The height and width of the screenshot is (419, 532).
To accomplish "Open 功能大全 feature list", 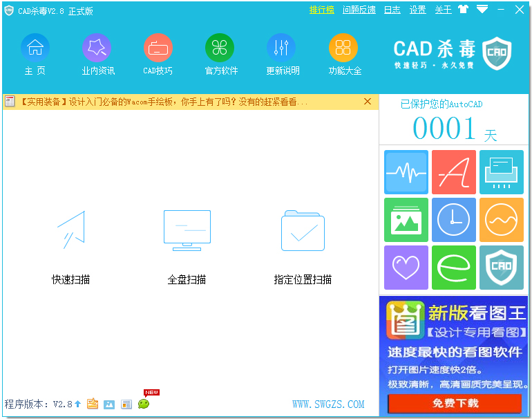I will pos(343,48).
